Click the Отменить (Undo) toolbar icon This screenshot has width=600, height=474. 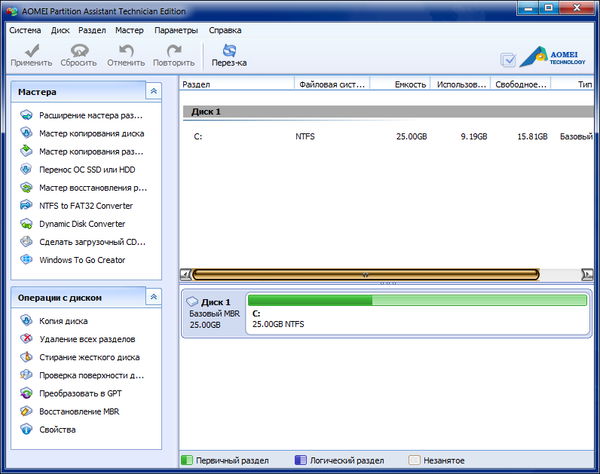pyautogui.click(x=126, y=54)
